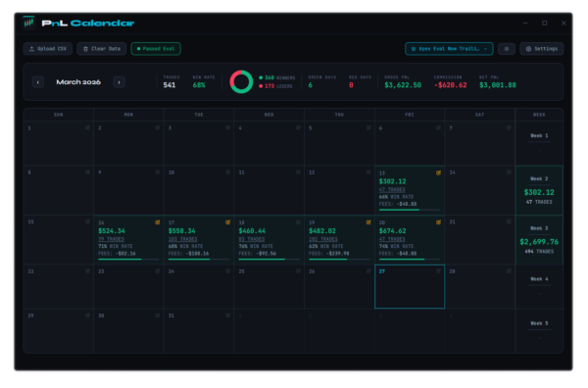The width and height of the screenshot is (588, 388).
Task: Open the trades link on March 17
Action: coord(182,239)
